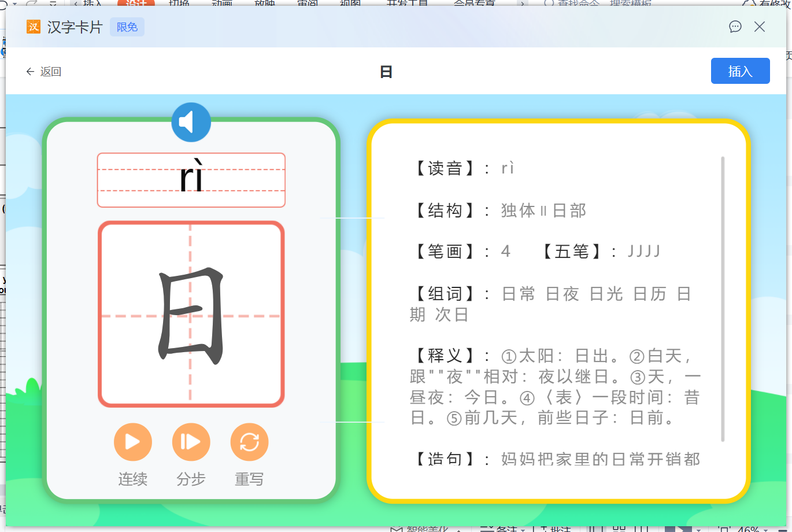Click the orange 汉 app logo
The width and height of the screenshot is (792, 532).
pos(34,27)
